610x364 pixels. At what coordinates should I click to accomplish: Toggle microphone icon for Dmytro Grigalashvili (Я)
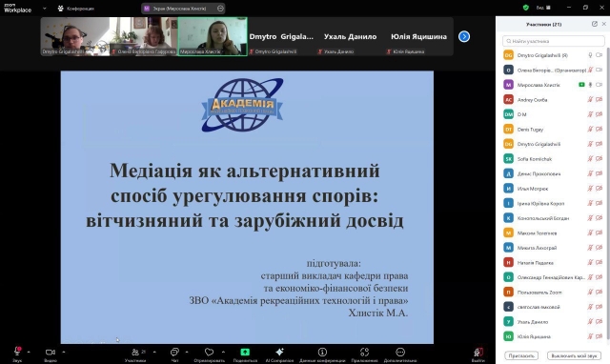point(590,55)
